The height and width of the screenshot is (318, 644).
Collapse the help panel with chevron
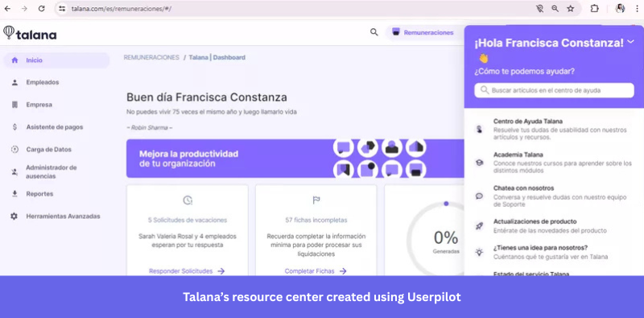pyautogui.click(x=631, y=42)
